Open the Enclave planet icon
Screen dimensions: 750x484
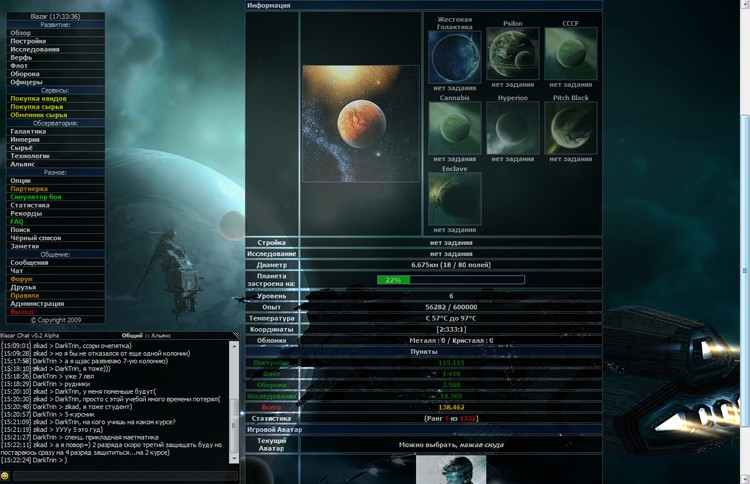click(x=454, y=199)
